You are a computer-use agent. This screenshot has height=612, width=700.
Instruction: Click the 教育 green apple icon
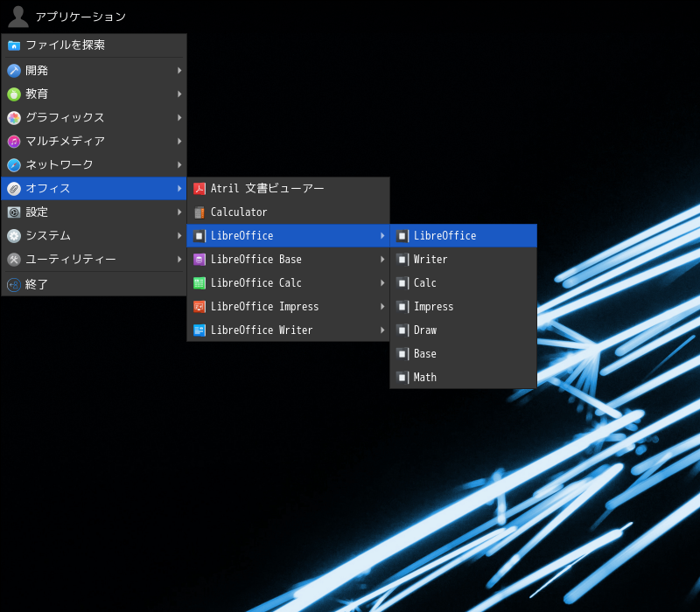click(x=14, y=94)
